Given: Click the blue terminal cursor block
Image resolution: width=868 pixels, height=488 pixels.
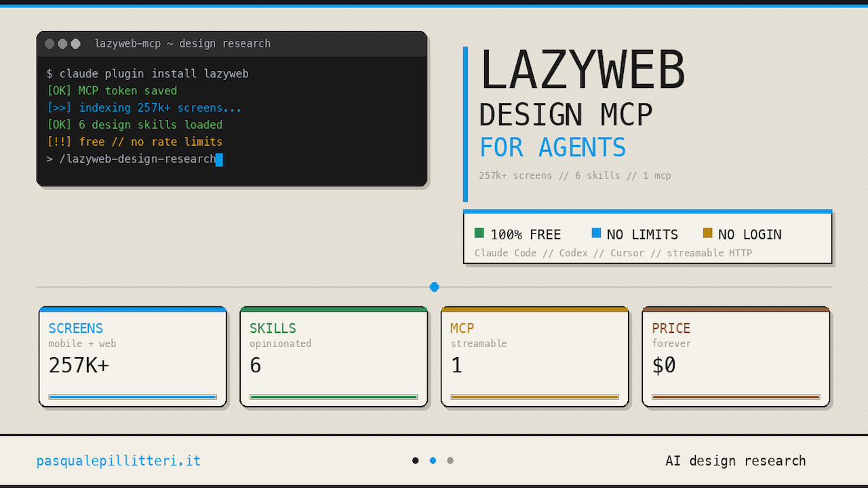Looking at the screenshot, I should [219, 159].
